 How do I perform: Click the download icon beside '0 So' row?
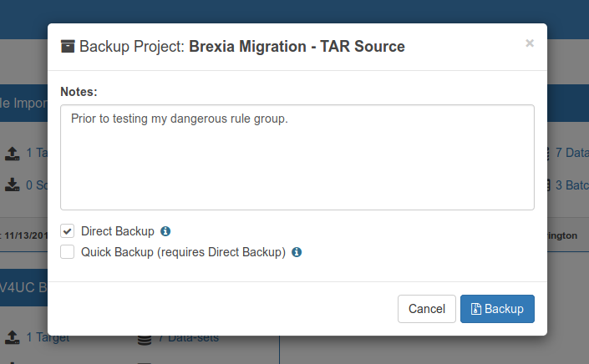[x=13, y=185]
